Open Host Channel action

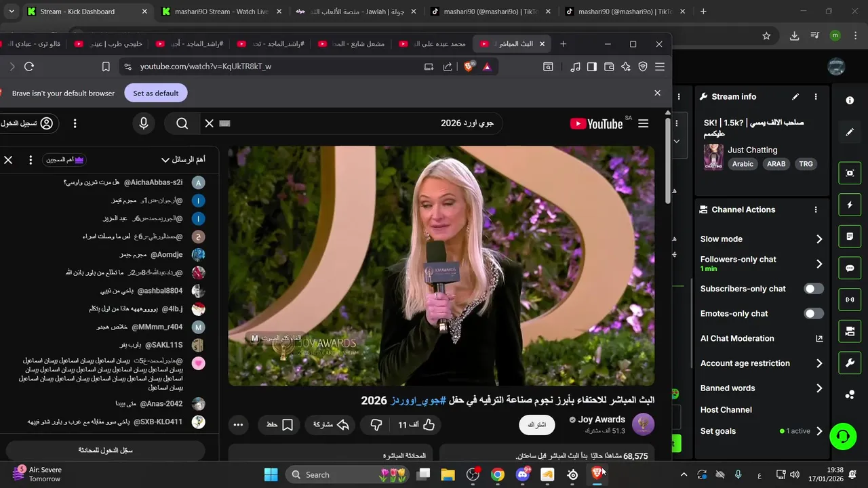click(x=726, y=410)
